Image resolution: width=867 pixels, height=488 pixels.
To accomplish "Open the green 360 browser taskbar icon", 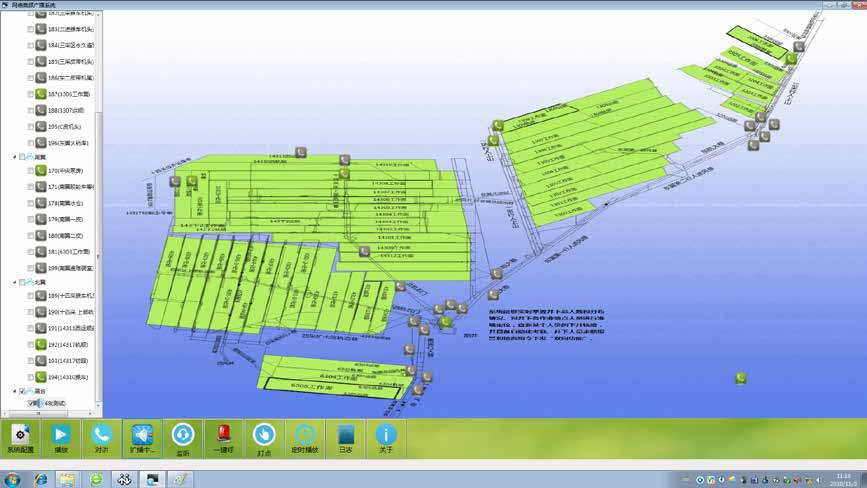I will click(96, 480).
